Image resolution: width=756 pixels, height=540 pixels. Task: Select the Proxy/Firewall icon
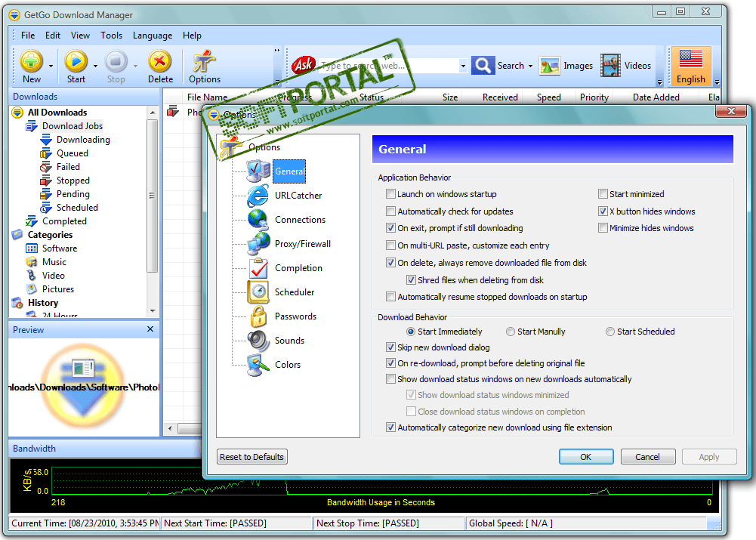(258, 243)
